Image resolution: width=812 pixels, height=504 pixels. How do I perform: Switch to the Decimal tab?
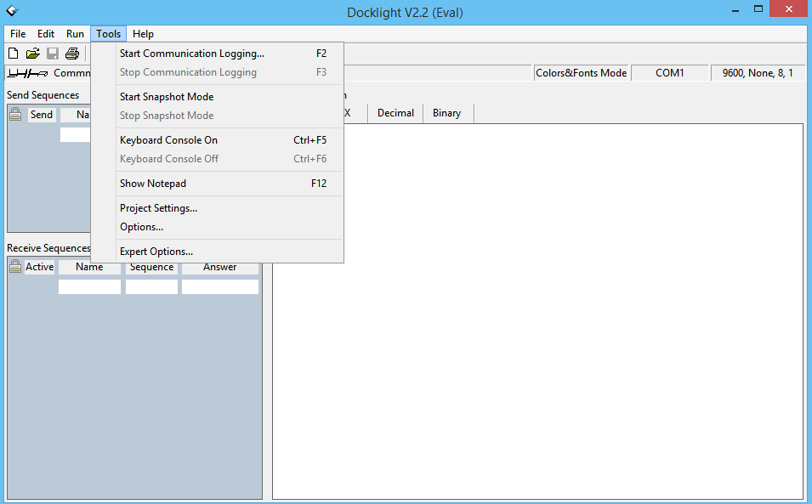pos(395,113)
